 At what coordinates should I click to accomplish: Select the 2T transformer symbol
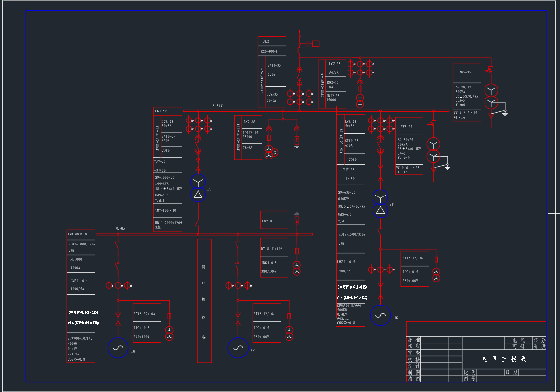380,204
